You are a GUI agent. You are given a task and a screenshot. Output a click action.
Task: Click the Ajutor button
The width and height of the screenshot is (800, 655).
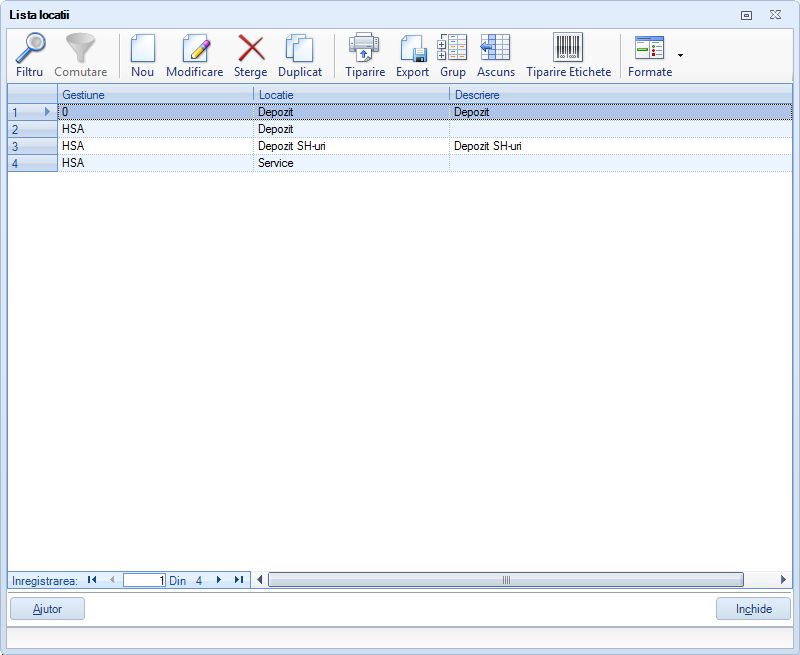tap(47, 608)
